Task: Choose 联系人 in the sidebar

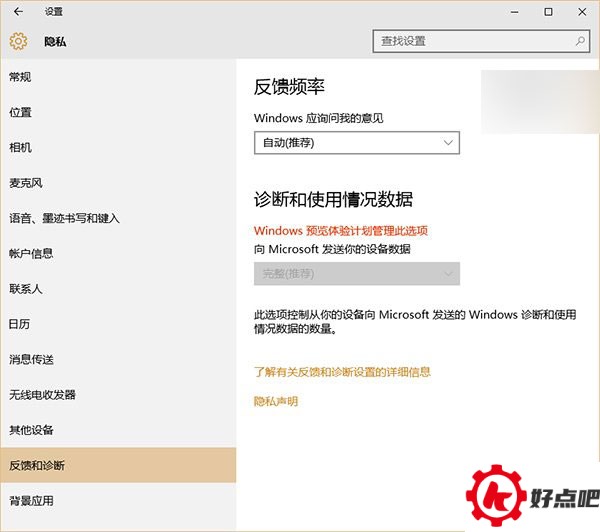Action: [25, 289]
